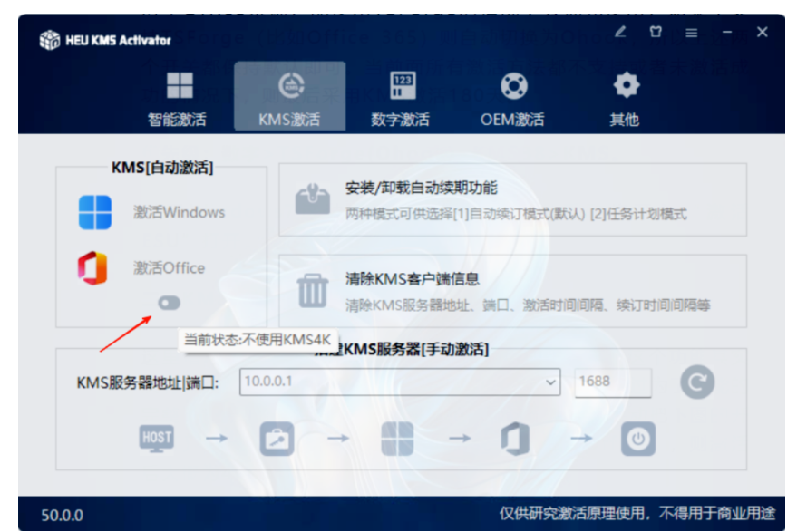Toggle the KMS4K switch under 激活Office
797x532 pixels.
169,302
